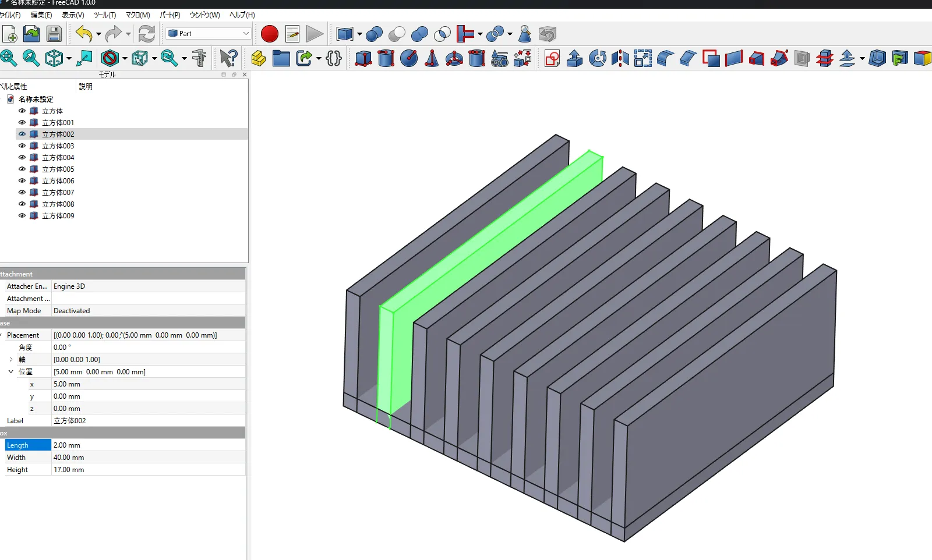932x560 pixels.
Task: Start macro recording with red circle
Action: tap(269, 34)
